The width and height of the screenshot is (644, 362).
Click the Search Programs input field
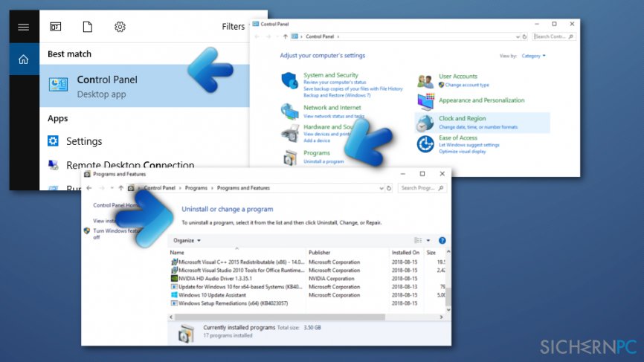(422, 188)
